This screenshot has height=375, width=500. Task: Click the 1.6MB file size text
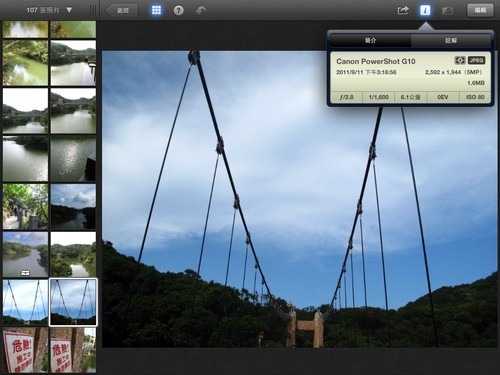[x=476, y=83]
